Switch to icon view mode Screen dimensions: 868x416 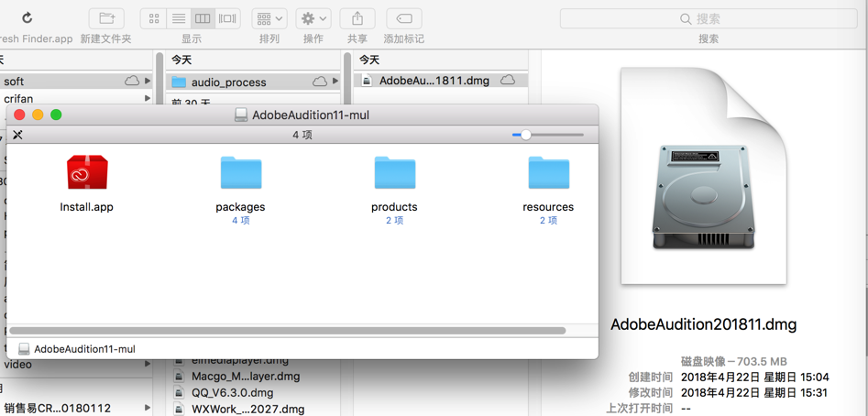click(153, 18)
